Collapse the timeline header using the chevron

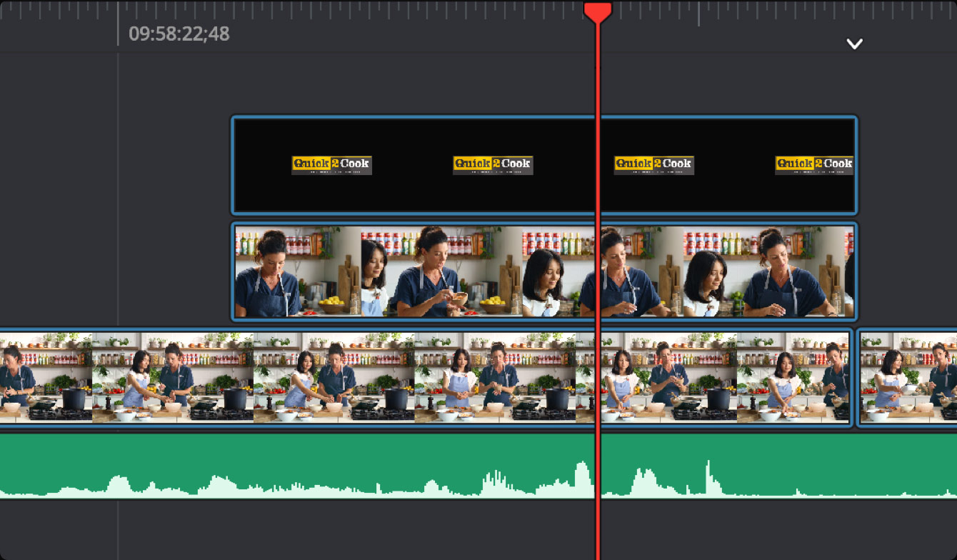point(854,44)
